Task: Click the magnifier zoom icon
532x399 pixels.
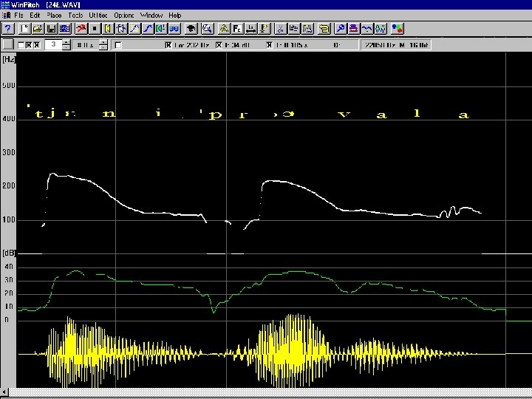Action: tap(208, 29)
